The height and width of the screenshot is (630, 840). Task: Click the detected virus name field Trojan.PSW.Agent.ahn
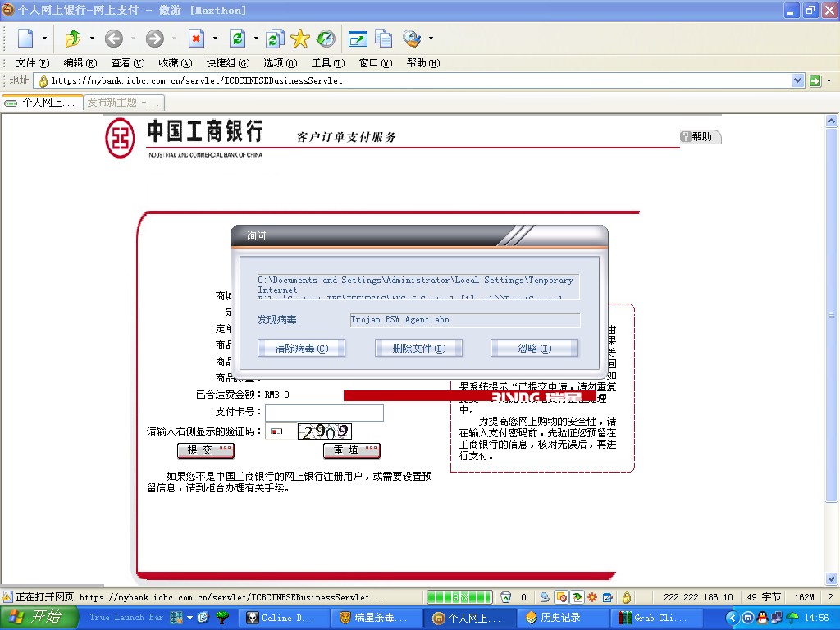464,320
